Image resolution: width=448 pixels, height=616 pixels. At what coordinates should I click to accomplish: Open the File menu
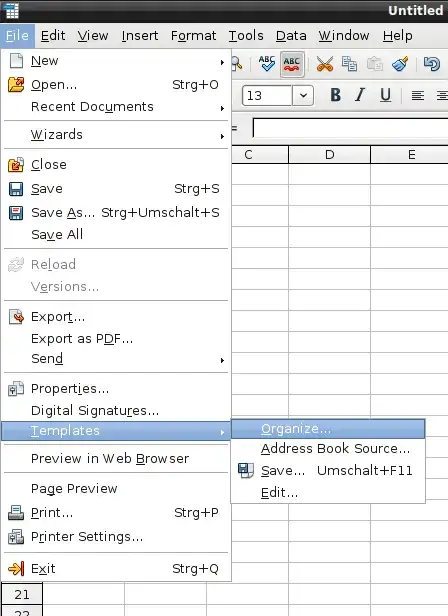[x=17, y=36]
